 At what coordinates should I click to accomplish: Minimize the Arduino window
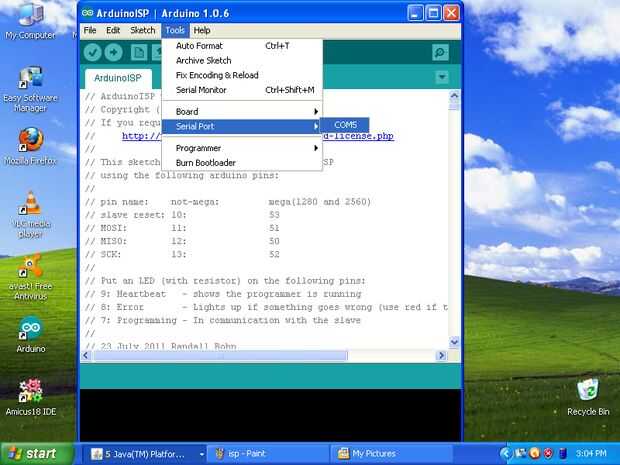(415, 13)
